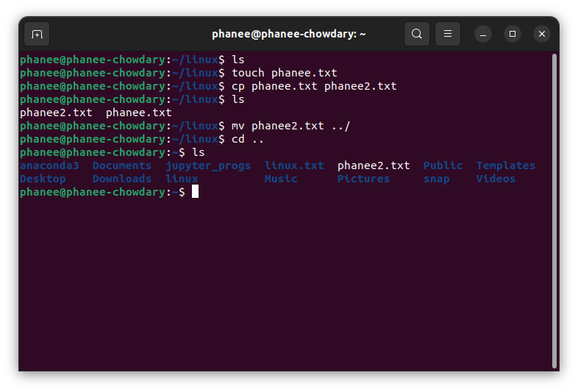Click the Public directory name

coord(443,165)
